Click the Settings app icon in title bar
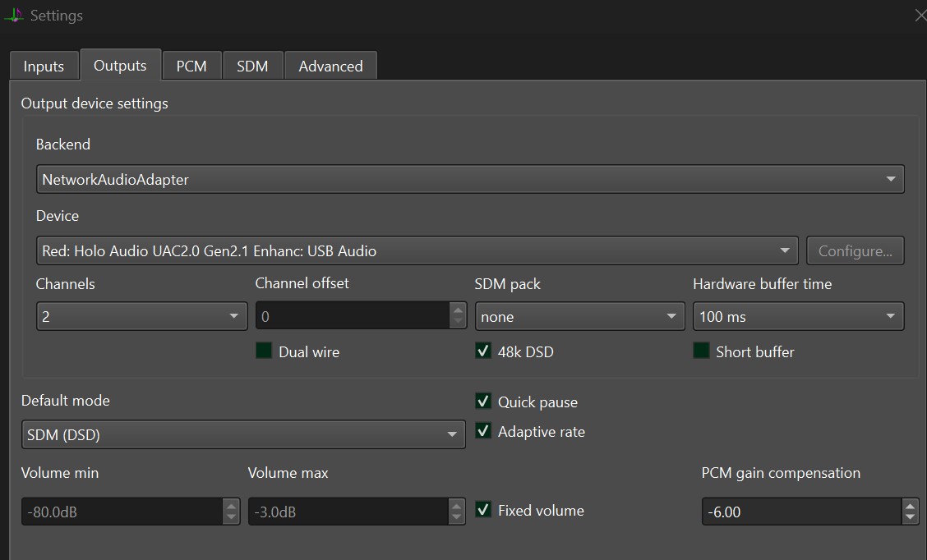 (x=14, y=16)
